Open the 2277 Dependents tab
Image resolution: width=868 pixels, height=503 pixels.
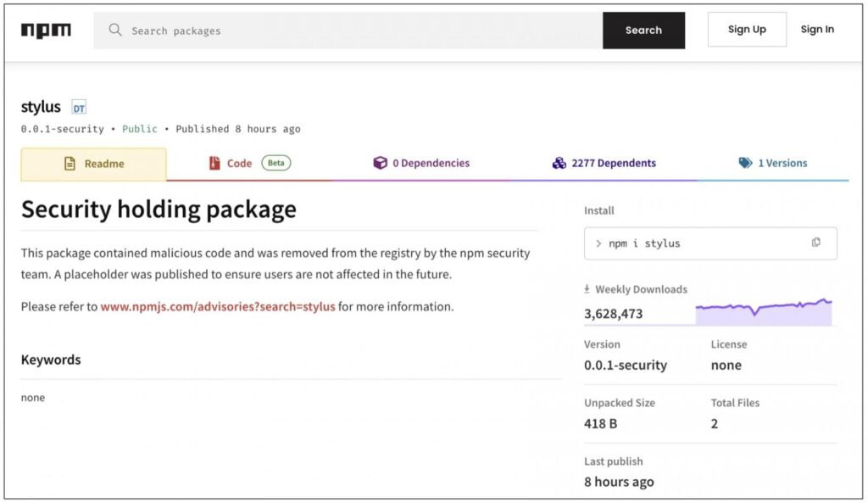coord(613,163)
